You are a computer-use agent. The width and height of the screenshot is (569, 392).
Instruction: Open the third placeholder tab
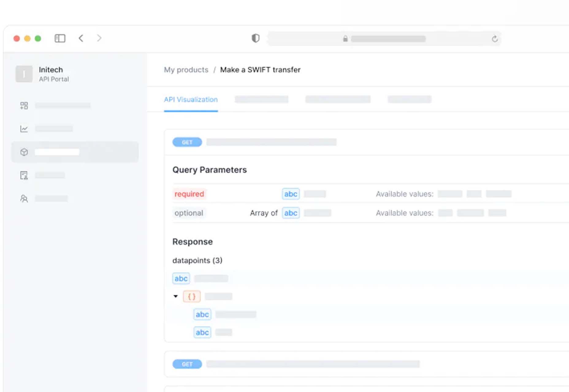[338, 99]
